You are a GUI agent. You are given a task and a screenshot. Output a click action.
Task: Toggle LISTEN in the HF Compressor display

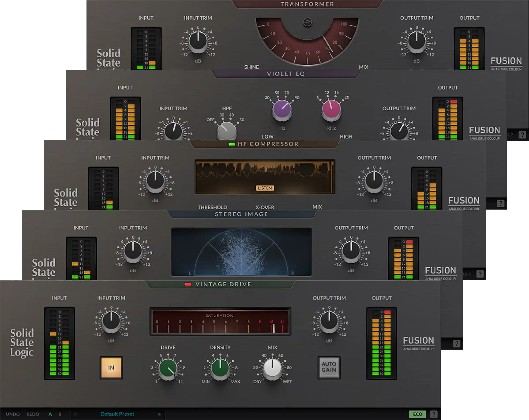pos(265,188)
